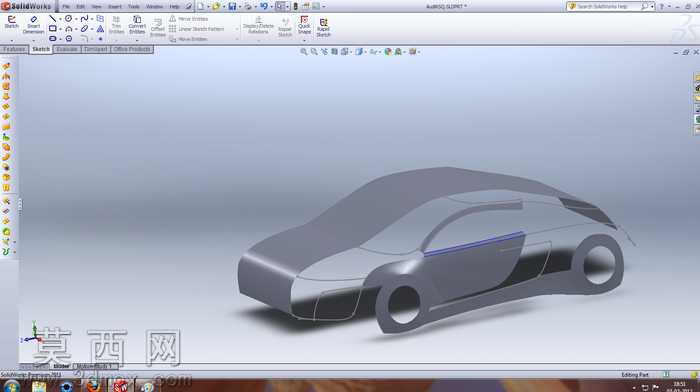This screenshot has height=392, width=700.
Task: Click the Repair Sketch tool
Action: (x=285, y=28)
